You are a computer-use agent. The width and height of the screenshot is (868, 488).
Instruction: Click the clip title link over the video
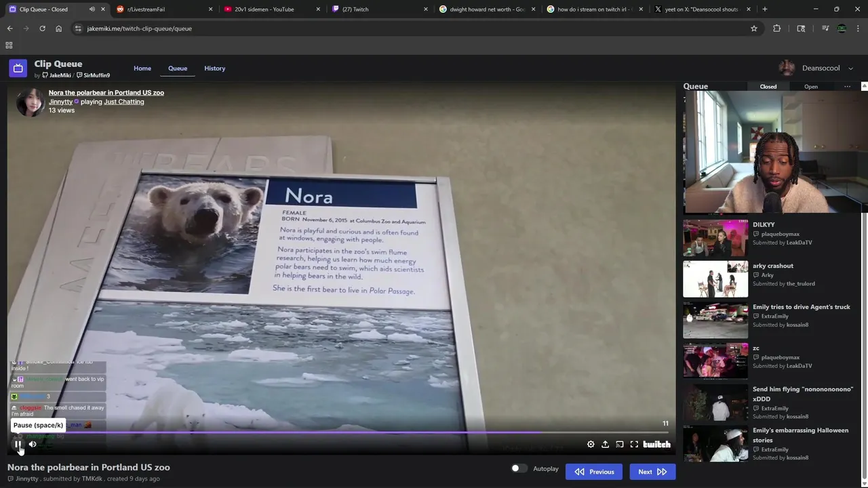[106, 93]
